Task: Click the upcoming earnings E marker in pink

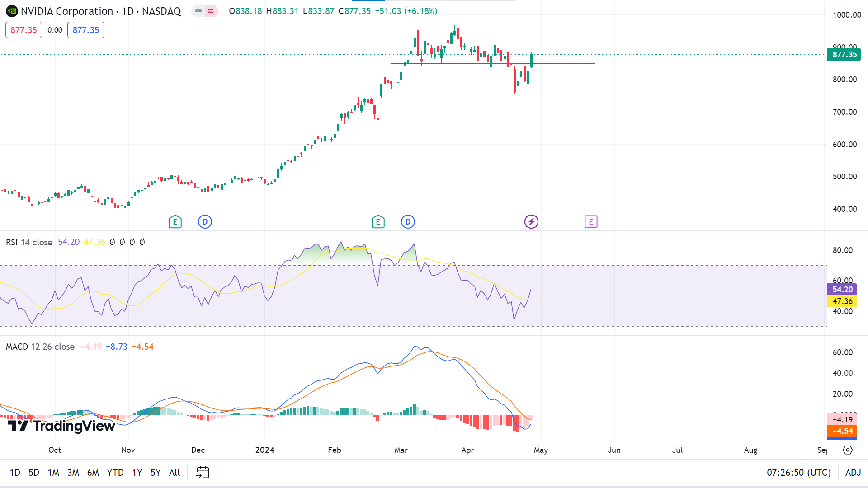Action: 591,222
